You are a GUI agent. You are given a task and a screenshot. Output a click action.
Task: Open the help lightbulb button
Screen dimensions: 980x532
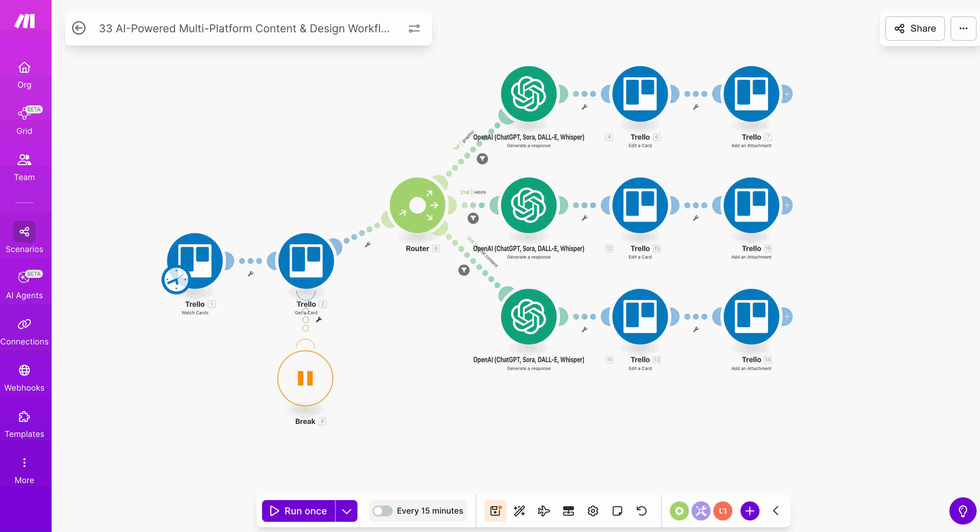962,511
